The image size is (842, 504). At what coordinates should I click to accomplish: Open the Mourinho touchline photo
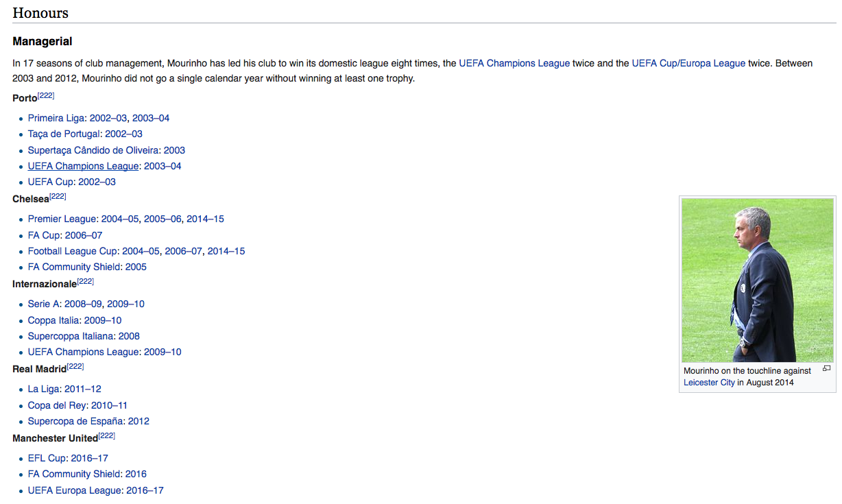pos(758,280)
